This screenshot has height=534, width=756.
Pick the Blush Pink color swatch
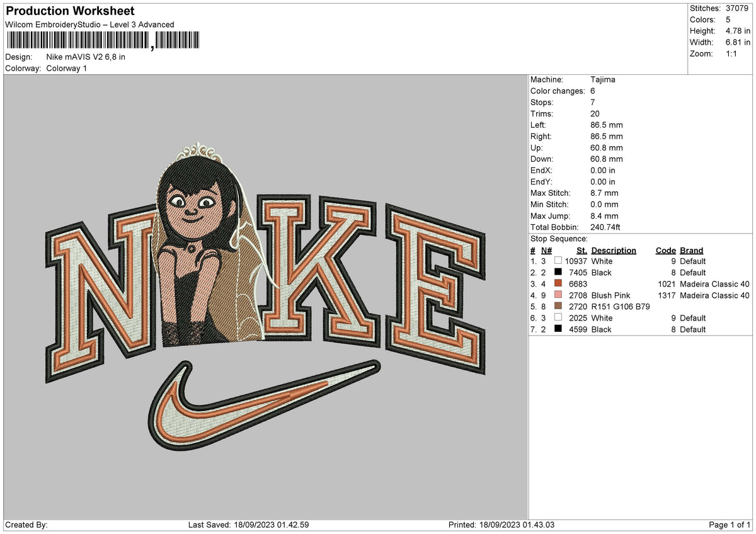[x=558, y=295]
